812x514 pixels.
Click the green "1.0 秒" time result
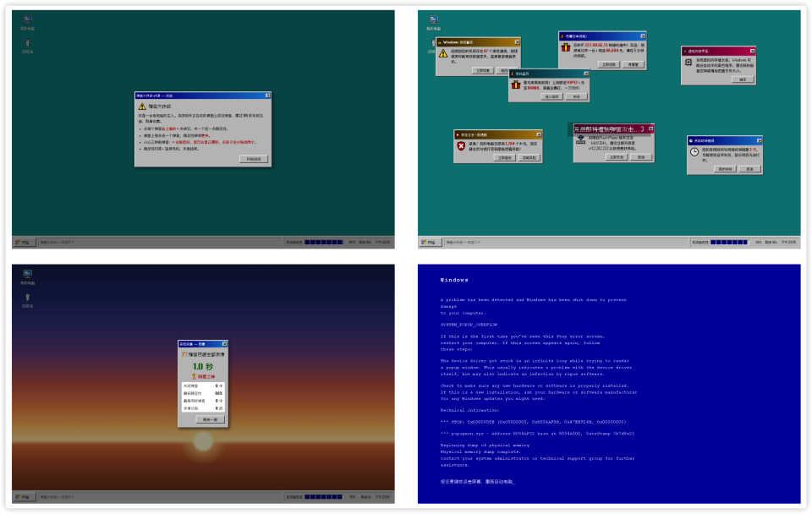[x=203, y=366]
